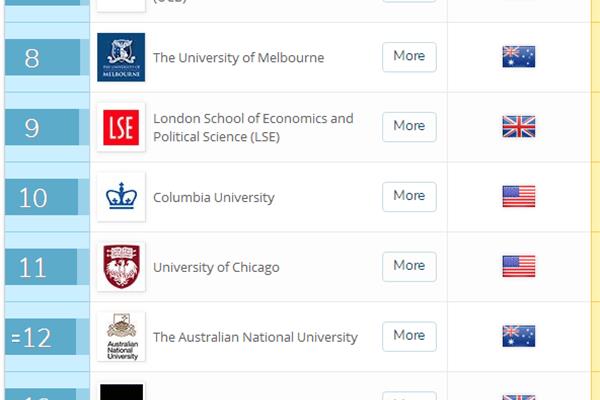Click the red LSE logo

121,127
